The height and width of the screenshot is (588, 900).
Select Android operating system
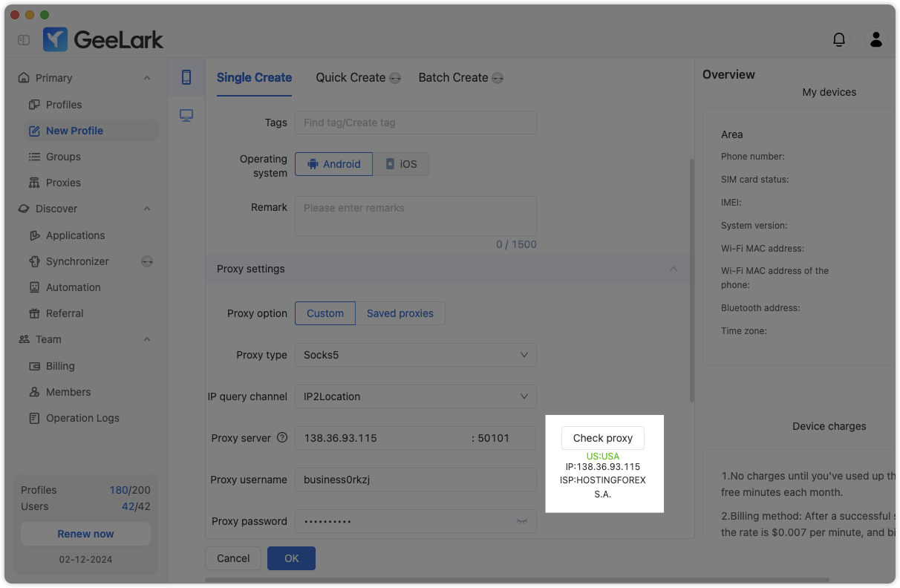pyautogui.click(x=333, y=164)
